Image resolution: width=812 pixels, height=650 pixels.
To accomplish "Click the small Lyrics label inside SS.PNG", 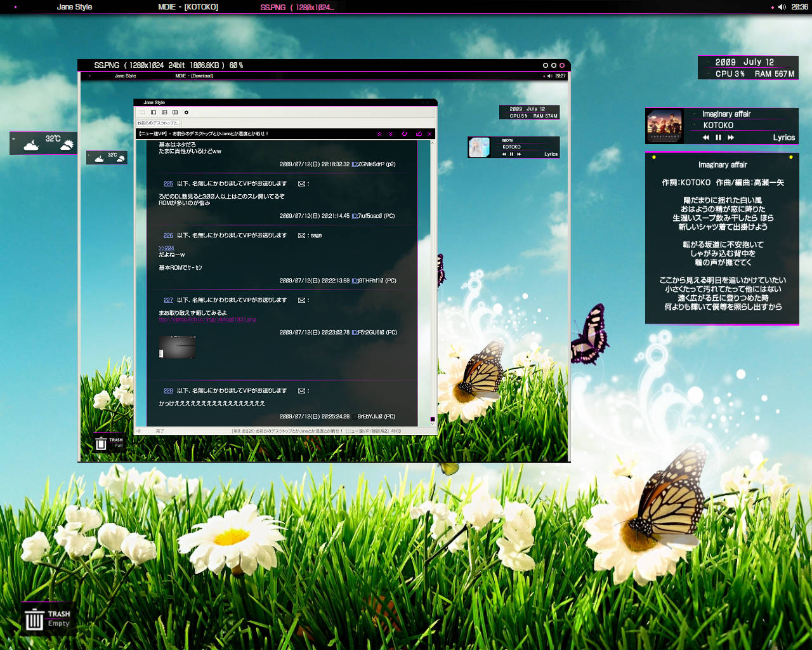I will (551, 154).
